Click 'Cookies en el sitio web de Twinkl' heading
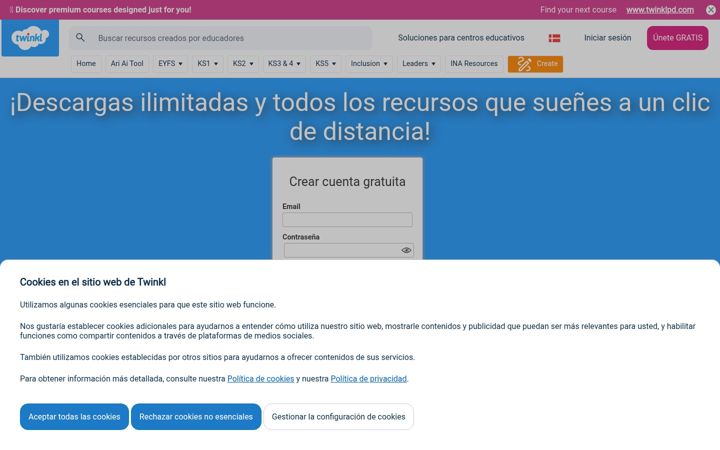 pyautogui.click(x=93, y=282)
